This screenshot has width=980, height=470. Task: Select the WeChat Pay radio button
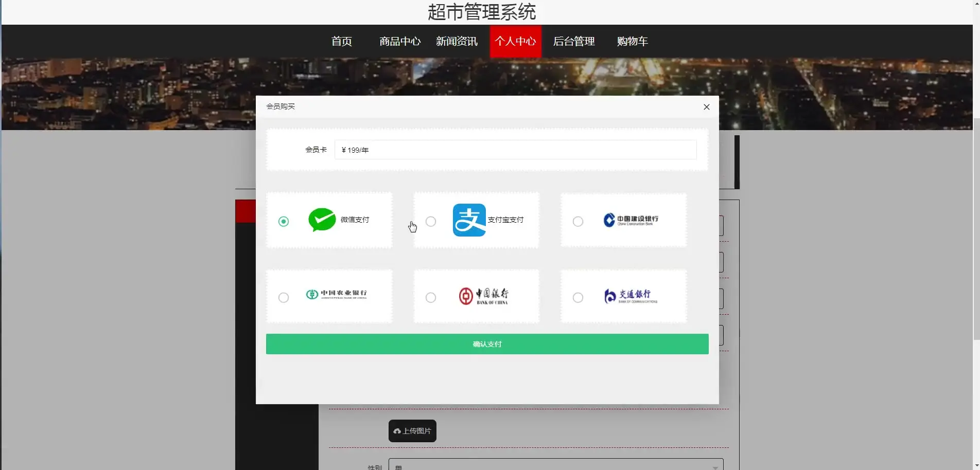284,221
